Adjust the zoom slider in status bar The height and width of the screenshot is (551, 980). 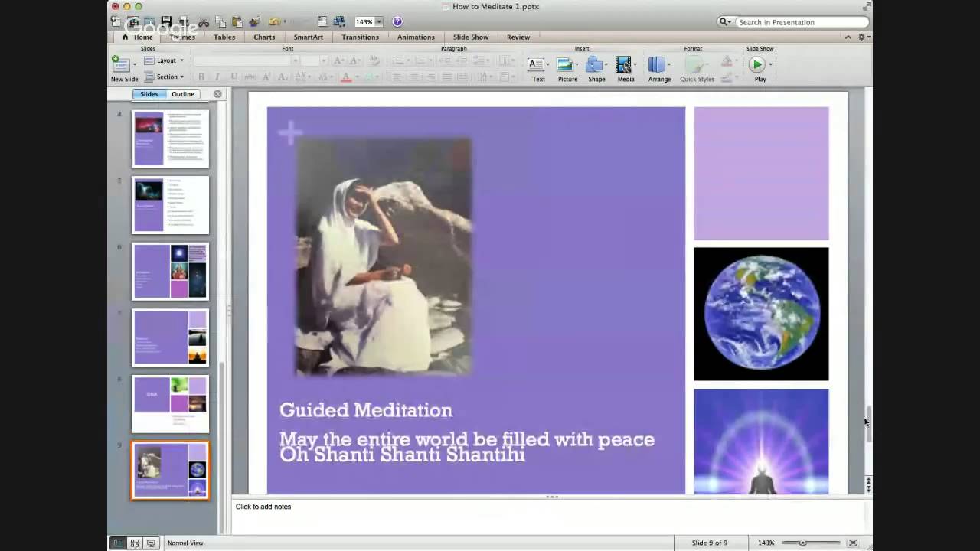(x=802, y=543)
